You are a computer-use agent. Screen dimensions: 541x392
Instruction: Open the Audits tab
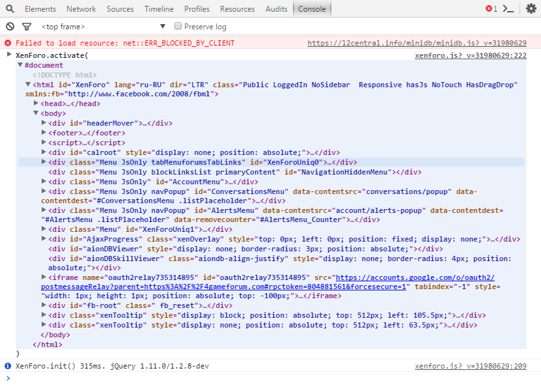click(277, 9)
